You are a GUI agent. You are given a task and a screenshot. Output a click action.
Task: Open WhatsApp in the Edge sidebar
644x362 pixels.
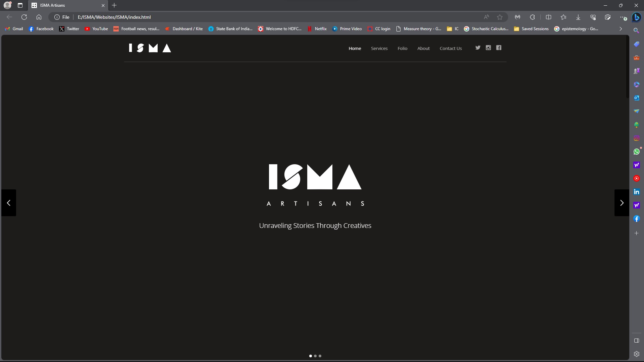636,152
